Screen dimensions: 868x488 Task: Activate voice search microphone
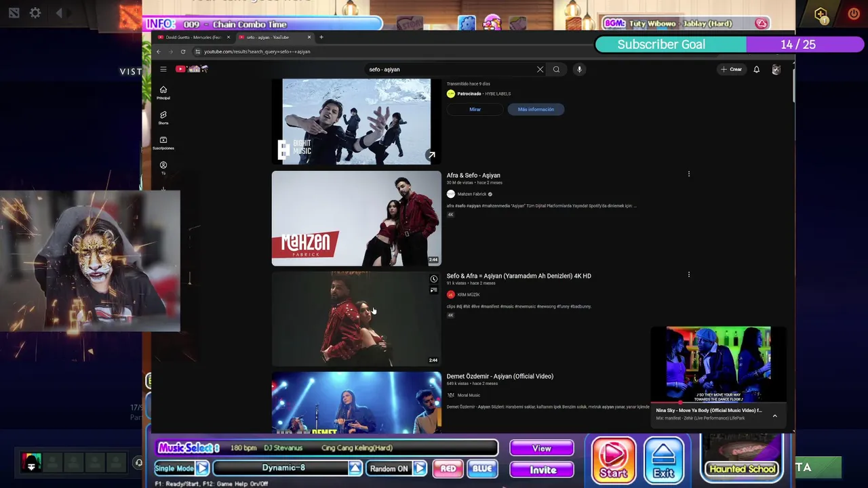[579, 69]
